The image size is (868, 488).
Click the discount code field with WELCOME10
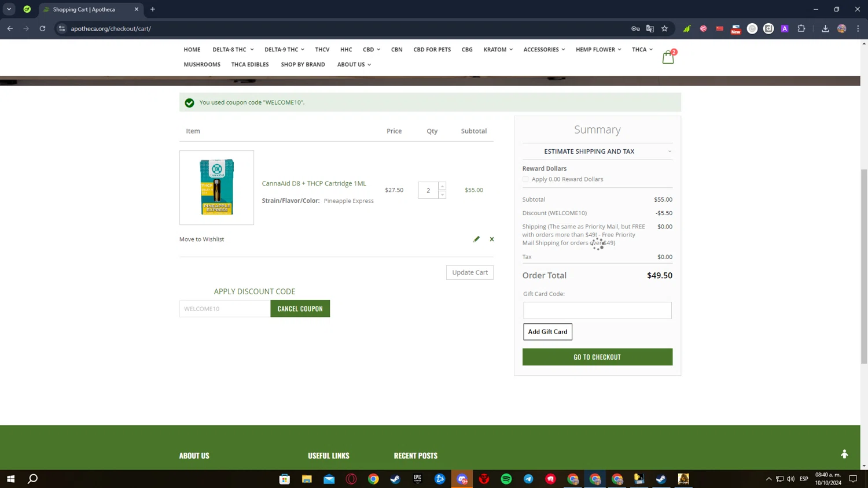click(x=225, y=309)
